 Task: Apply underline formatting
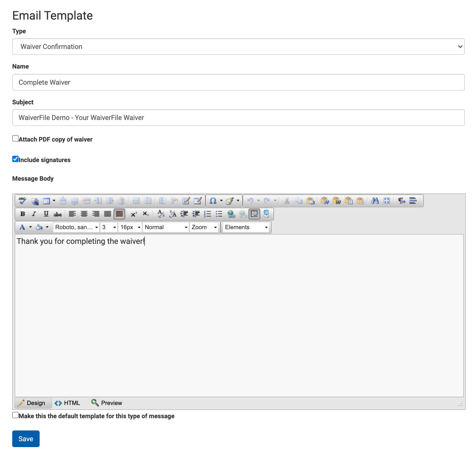point(46,214)
